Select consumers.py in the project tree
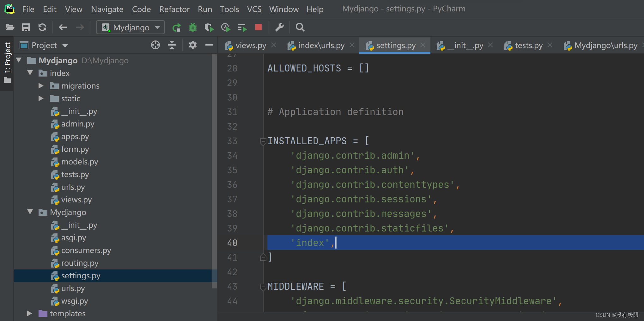Viewport: 644px width, 321px height. (x=86, y=250)
